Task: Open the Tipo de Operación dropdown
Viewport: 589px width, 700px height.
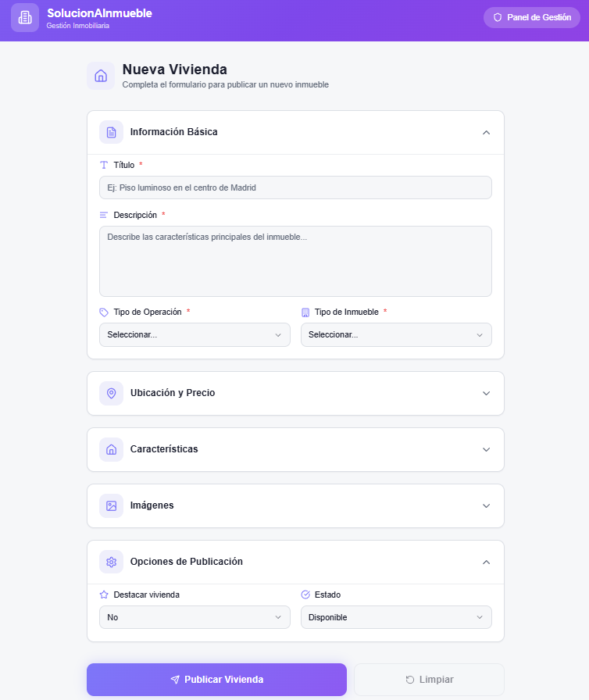Action: tap(195, 334)
